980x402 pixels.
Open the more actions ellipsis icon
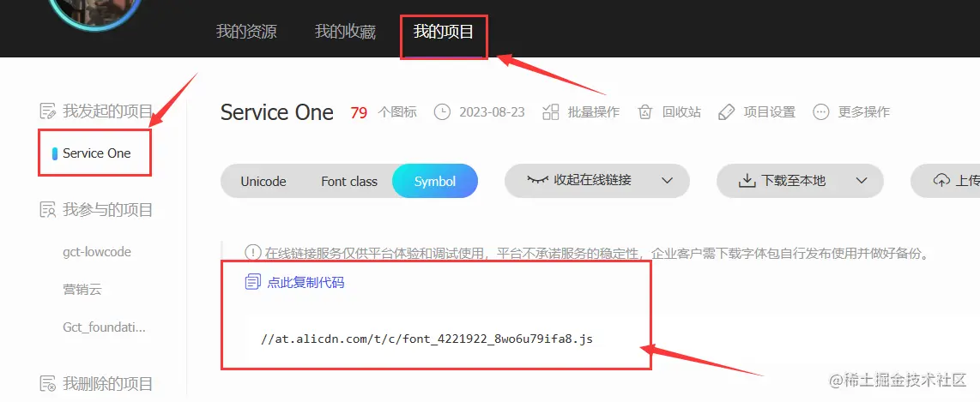tap(820, 112)
